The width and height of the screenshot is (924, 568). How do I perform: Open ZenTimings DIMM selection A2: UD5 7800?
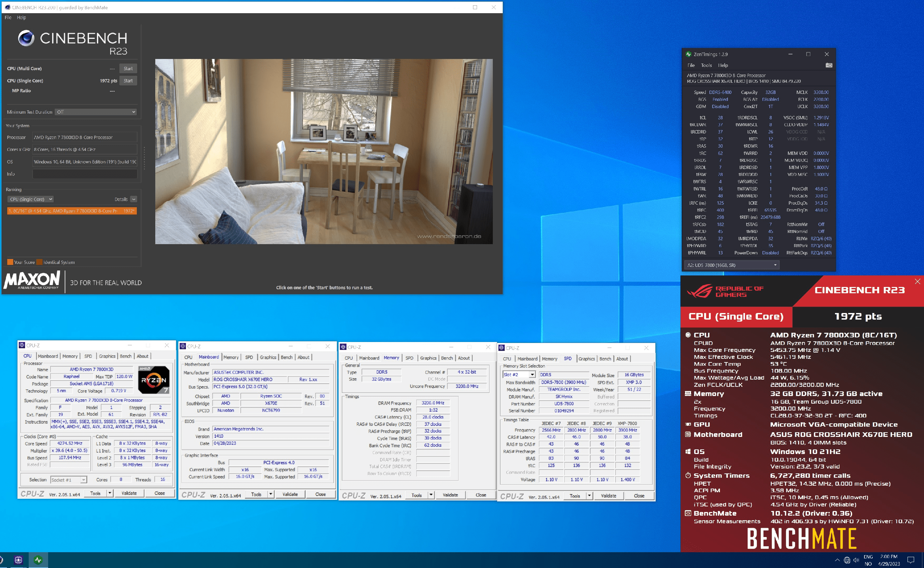tap(731, 265)
